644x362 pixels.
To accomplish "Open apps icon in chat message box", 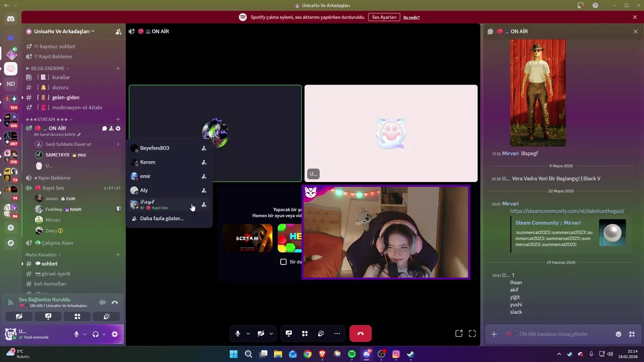I will click(x=632, y=334).
